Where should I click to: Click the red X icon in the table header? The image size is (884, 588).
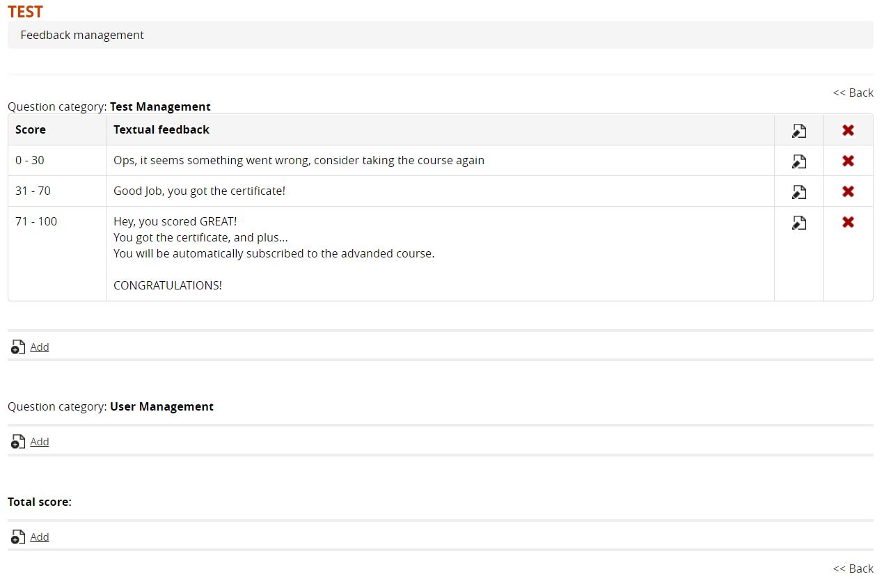[x=848, y=130]
